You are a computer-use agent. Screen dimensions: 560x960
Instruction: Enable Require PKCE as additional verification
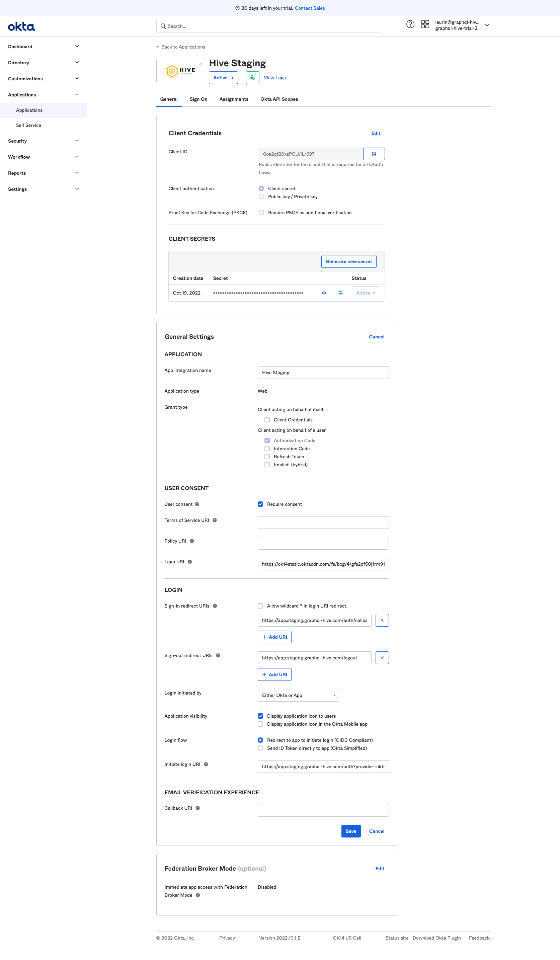click(261, 212)
